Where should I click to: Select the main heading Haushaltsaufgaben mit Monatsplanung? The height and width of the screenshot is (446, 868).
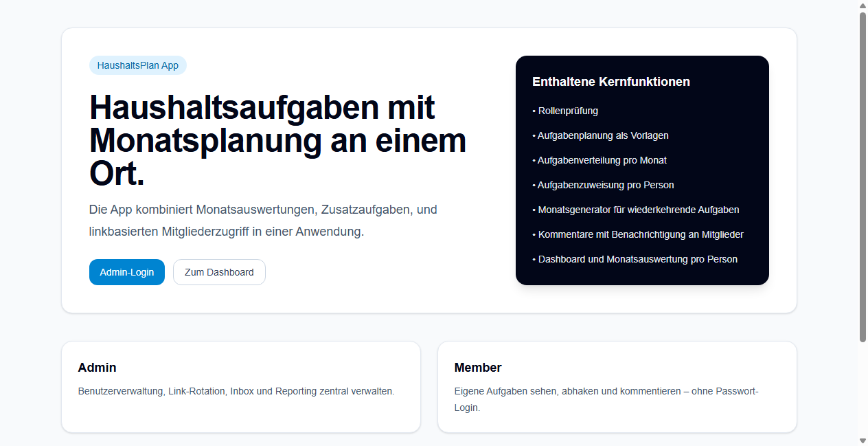point(278,141)
